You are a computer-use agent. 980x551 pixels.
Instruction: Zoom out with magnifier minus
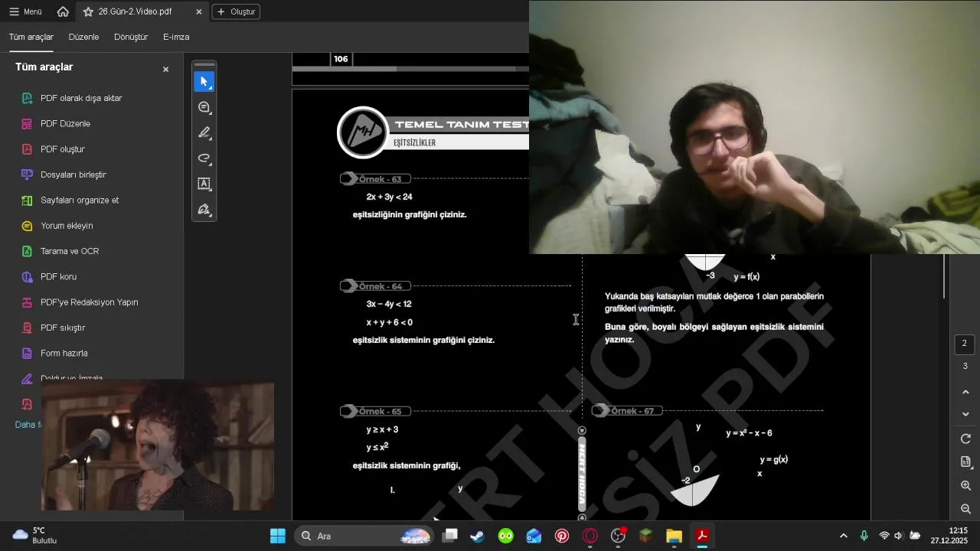pyautogui.click(x=965, y=509)
